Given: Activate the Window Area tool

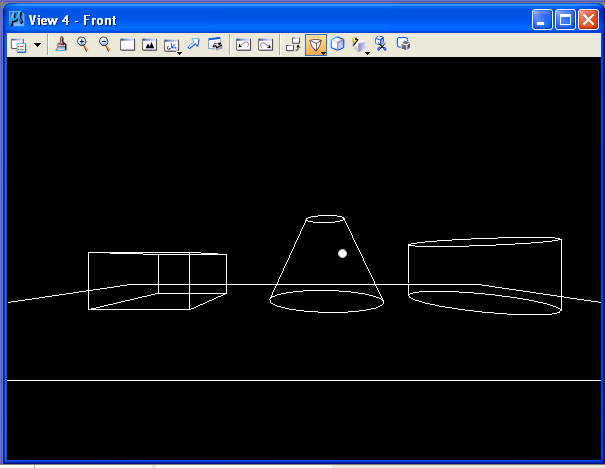Looking at the screenshot, I should pyautogui.click(x=127, y=45).
